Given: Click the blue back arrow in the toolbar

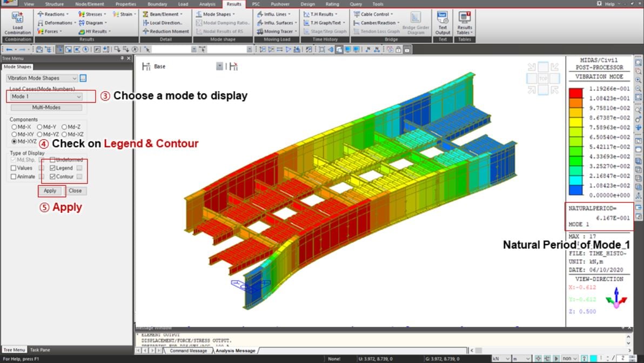Looking at the screenshot, I should point(9,49).
